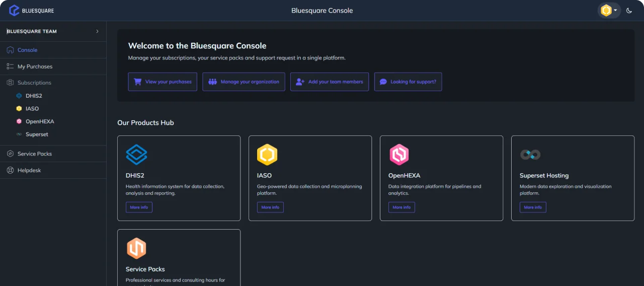The height and width of the screenshot is (286, 644).
Task: Click More info on Superset Hosting card
Action: coord(533,207)
